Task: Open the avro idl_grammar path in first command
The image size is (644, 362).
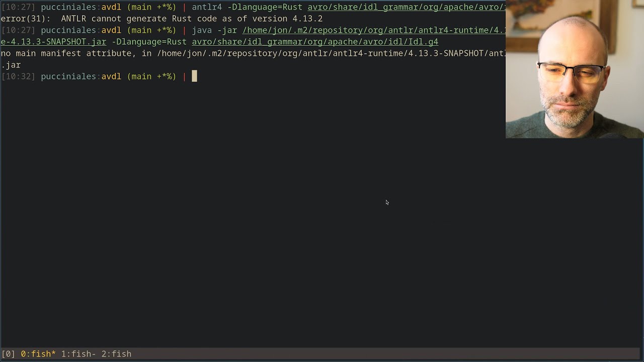Action: coord(403,7)
